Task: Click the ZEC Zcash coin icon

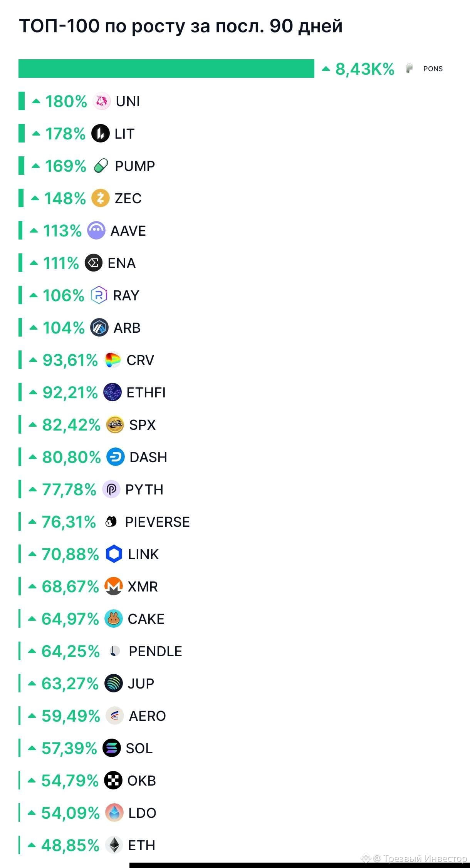Action: [x=100, y=198]
